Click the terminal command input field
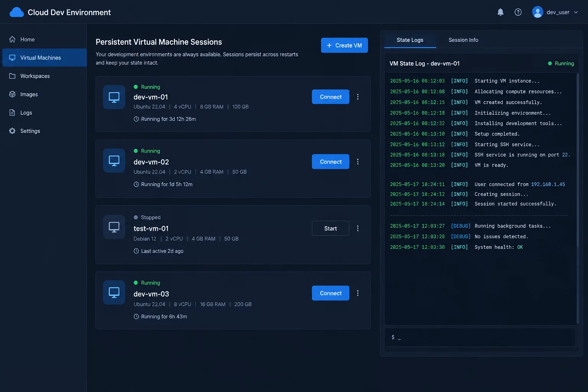The width and height of the screenshot is (588, 392). pyautogui.click(x=480, y=337)
